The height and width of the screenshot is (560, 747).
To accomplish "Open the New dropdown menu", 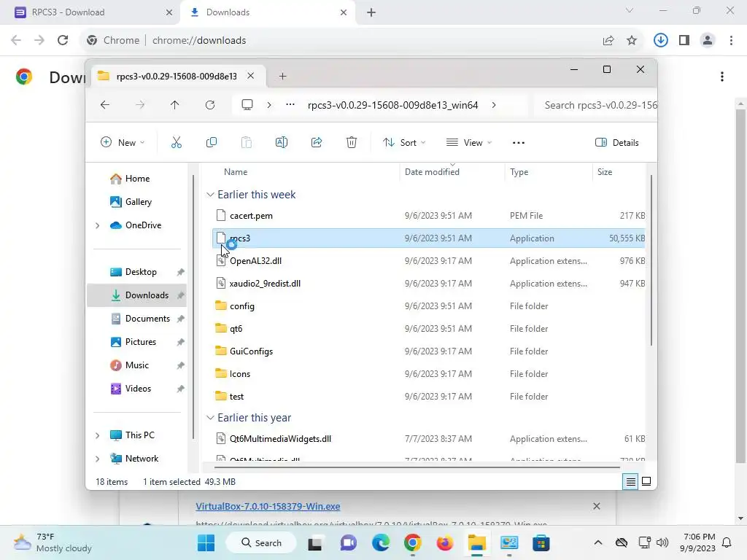I will [123, 142].
